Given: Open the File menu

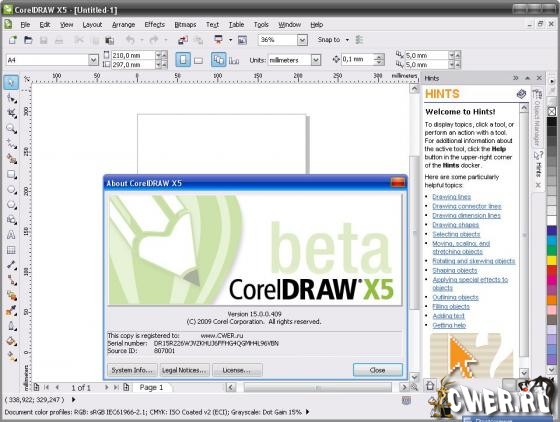Looking at the screenshot, I should click(x=25, y=25).
